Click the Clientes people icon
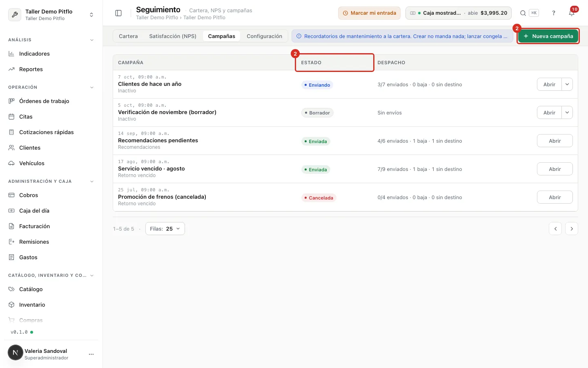The width and height of the screenshot is (588, 368). point(11,148)
